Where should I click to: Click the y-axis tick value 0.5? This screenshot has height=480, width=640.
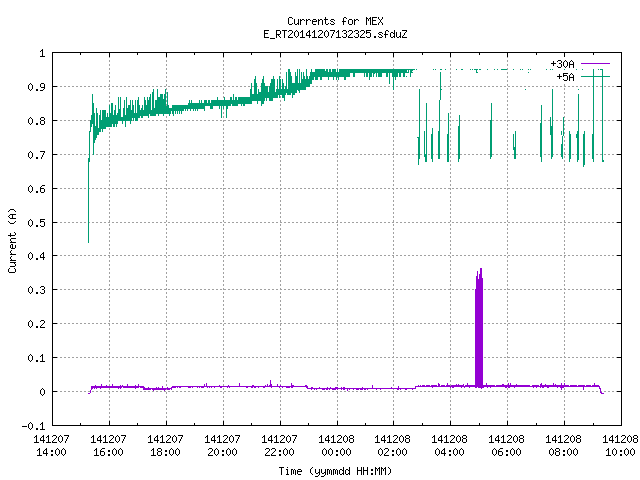tap(36, 222)
